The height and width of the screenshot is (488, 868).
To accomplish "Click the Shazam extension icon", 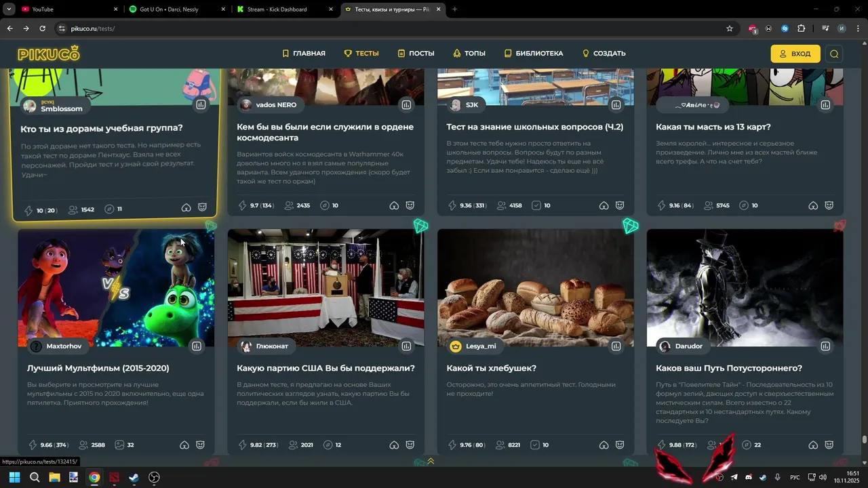I will coord(785,28).
